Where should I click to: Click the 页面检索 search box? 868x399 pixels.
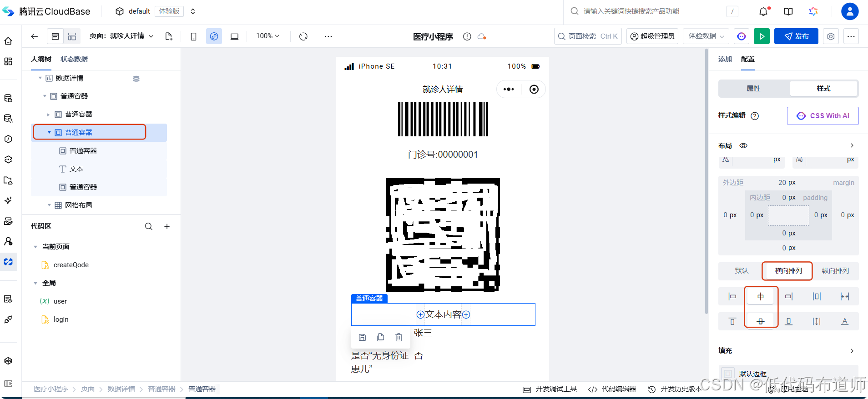point(588,36)
